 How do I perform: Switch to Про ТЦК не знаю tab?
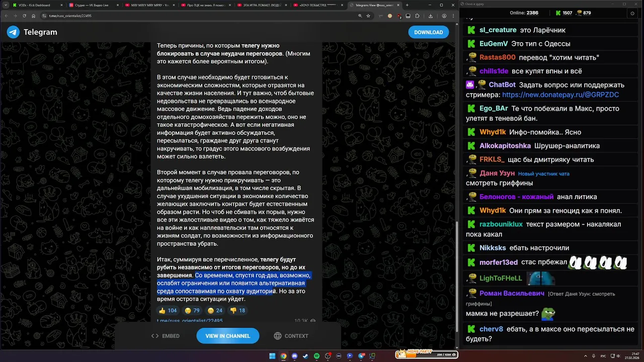[x=205, y=5]
